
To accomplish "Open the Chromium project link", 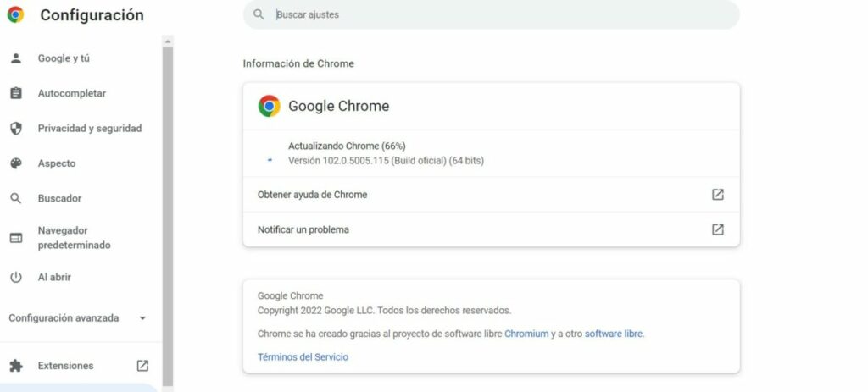I will (x=526, y=334).
